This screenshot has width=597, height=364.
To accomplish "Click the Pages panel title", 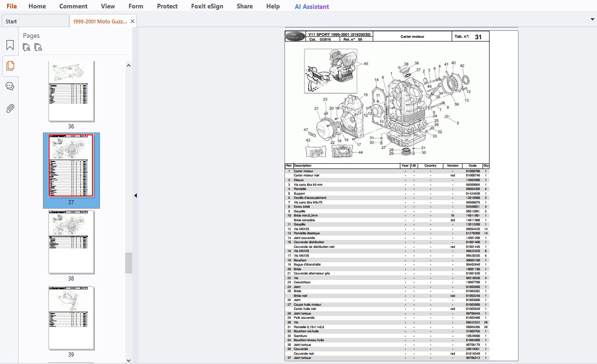I will 31,35.
